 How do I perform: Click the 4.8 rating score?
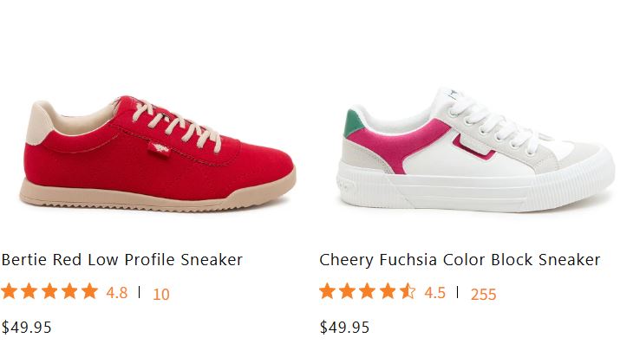[116, 293]
